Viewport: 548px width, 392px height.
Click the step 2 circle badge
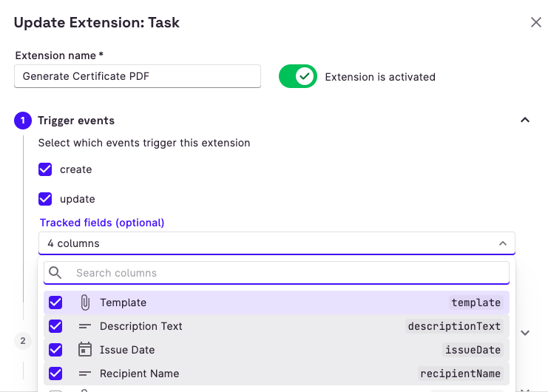pyautogui.click(x=23, y=340)
